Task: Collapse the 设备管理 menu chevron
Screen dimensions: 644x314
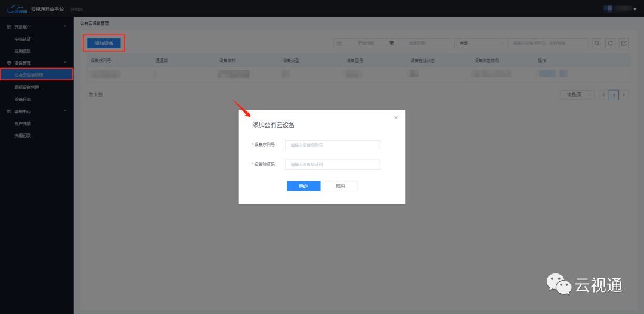Action: click(65, 63)
